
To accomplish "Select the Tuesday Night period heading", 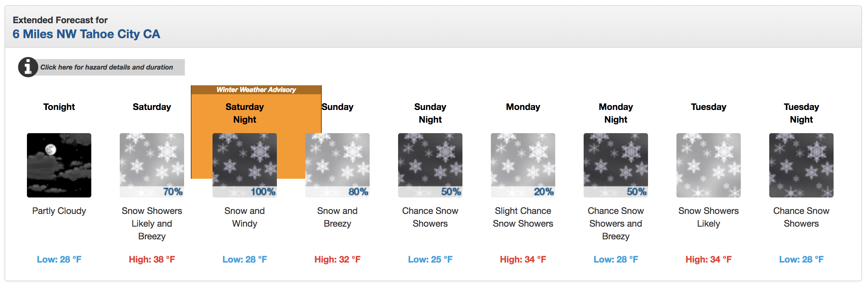I will [801, 113].
